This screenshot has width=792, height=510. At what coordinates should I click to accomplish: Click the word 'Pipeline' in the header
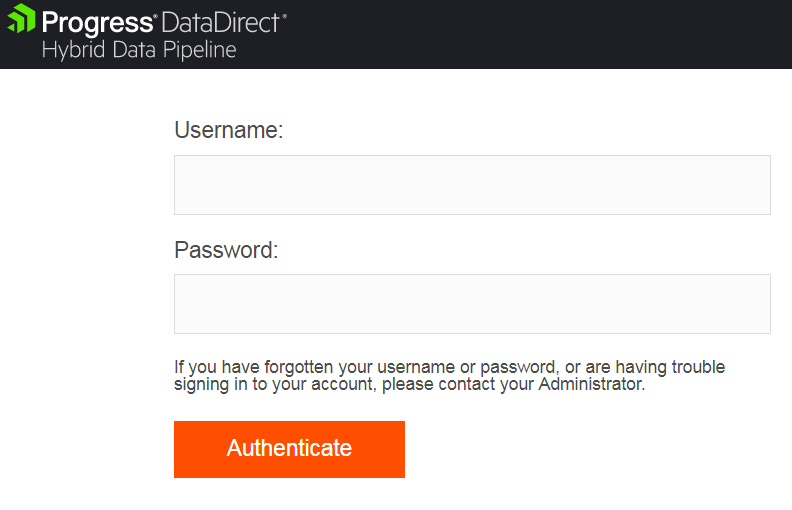click(x=202, y=49)
